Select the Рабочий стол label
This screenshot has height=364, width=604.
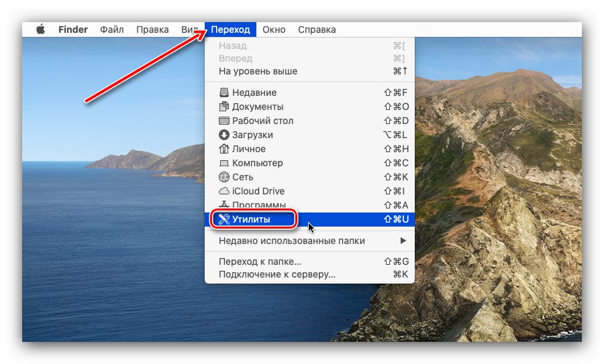[x=262, y=121]
